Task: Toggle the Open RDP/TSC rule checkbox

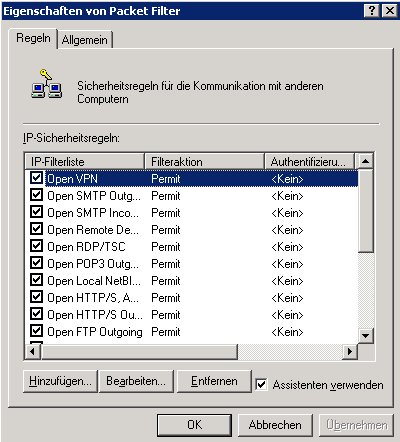Action: pyautogui.click(x=36, y=246)
